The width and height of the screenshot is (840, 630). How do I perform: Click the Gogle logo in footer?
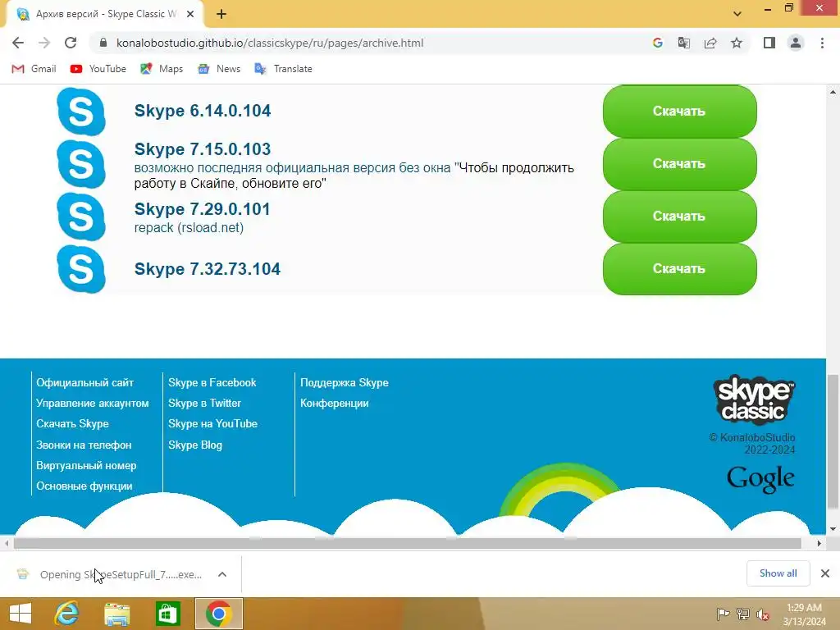[x=760, y=478]
